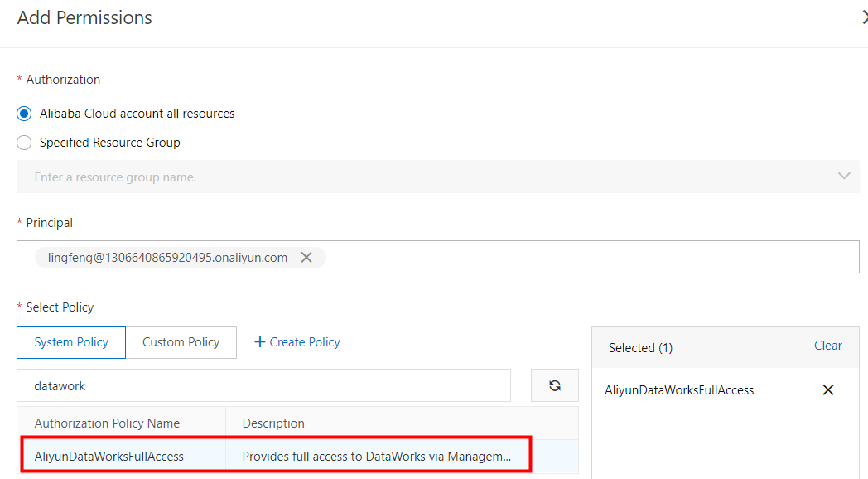868x479 pixels.
Task: Clear all selected policies
Action: pos(827,346)
